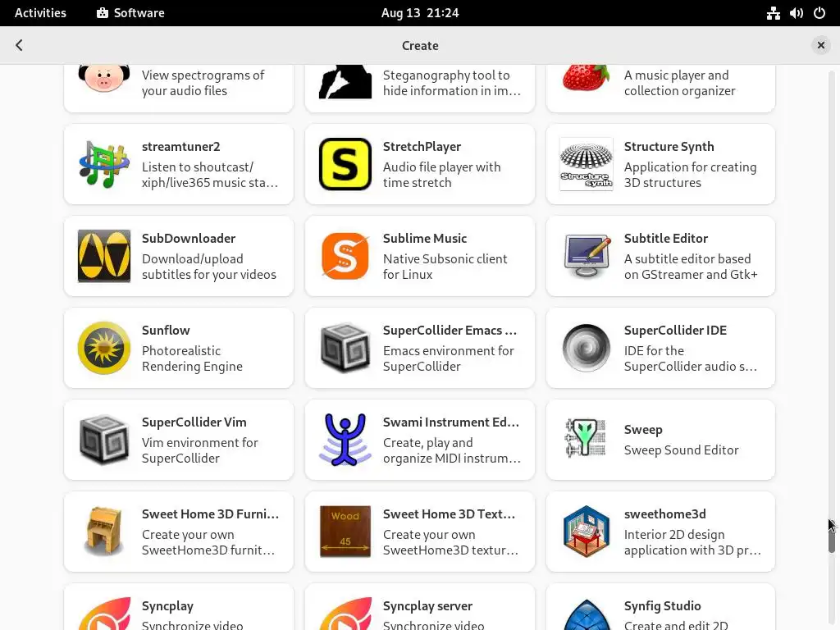Click the yellow StretchPlayer S icon
This screenshot has height=630, width=840.
pos(345,164)
